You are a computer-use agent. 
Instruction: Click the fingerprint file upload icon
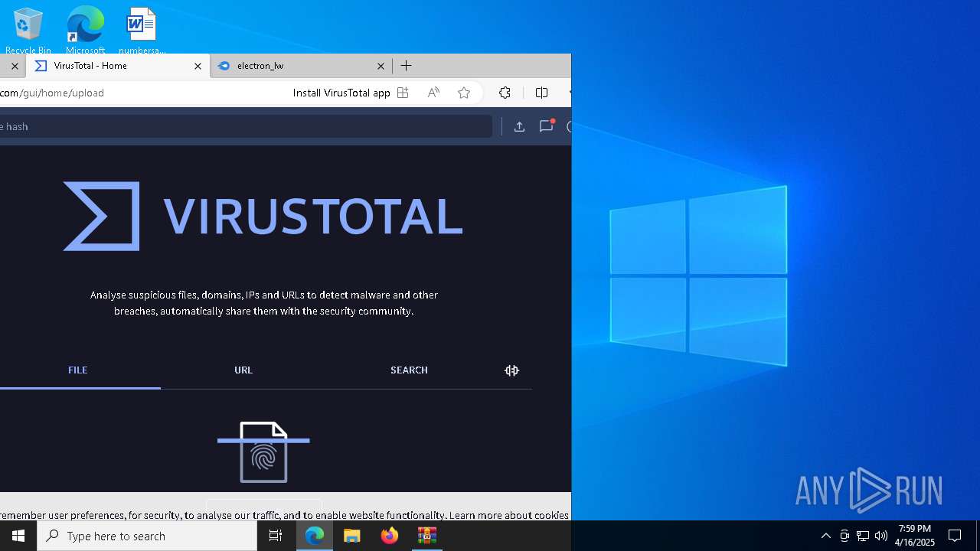tap(263, 452)
